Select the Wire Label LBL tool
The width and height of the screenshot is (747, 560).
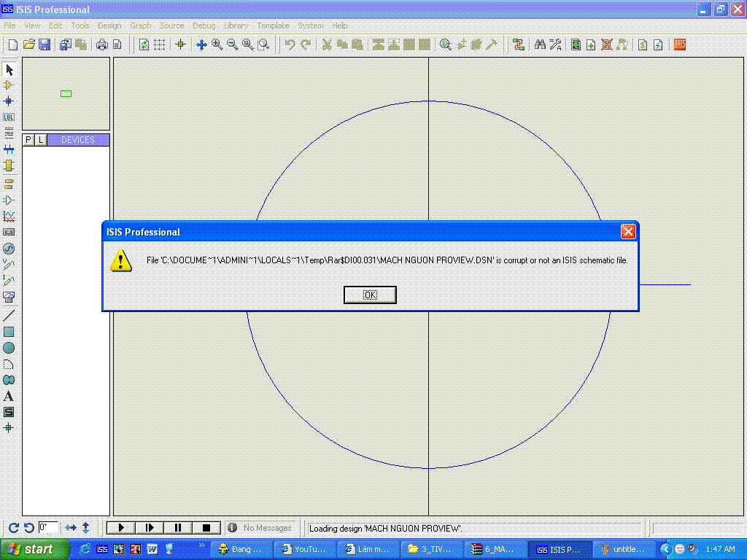pos(9,117)
